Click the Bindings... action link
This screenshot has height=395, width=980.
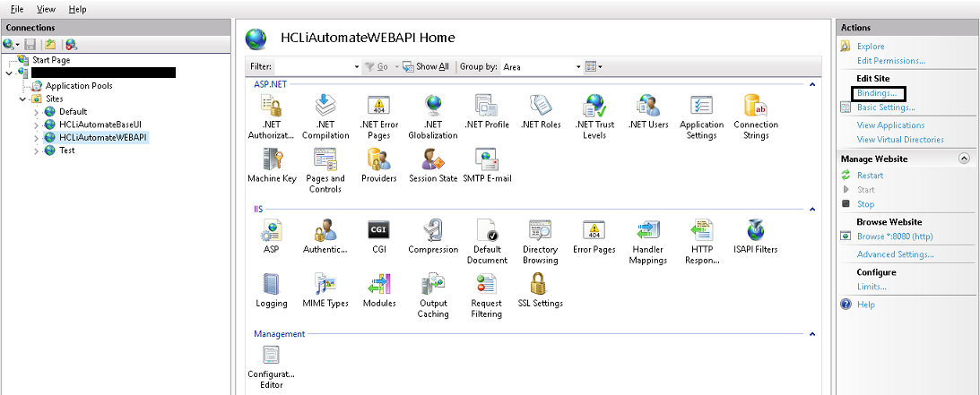[x=876, y=93]
